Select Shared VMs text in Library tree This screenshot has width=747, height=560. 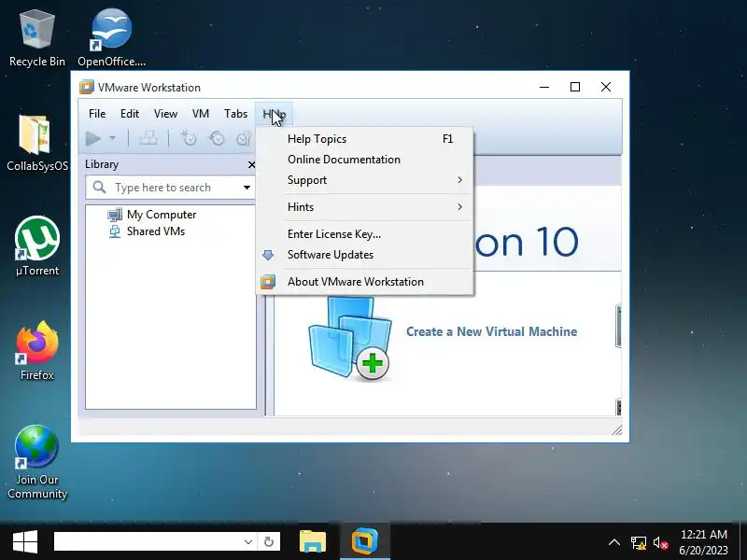click(x=156, y=231)
